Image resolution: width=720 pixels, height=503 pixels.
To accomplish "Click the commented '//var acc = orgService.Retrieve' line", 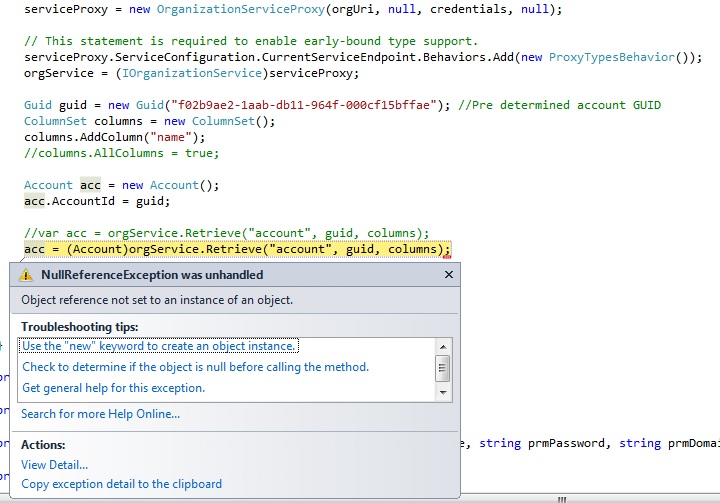I will point(227,233).
